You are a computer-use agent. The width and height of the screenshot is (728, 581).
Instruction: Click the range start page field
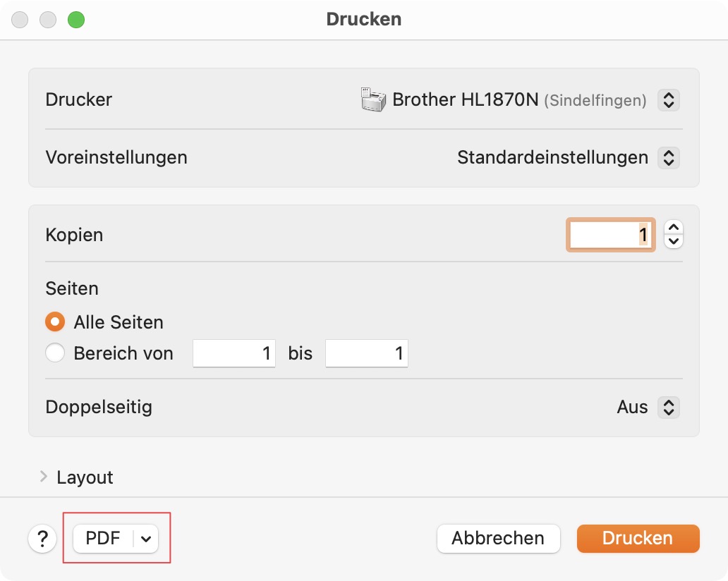pos(234,354)
